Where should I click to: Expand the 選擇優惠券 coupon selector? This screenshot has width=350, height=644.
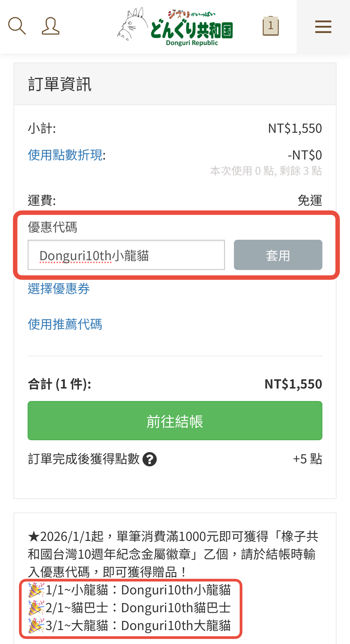click(59, 289)
